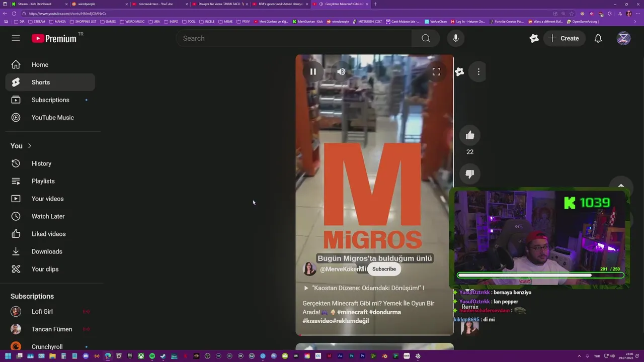Viewport: 644px width, 362px height.
Task: Open the account avatar menu
Action: coord(623,38)
